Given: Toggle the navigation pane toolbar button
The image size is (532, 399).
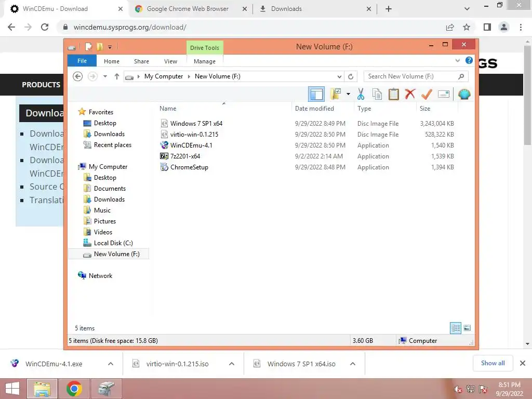Looking at the screenshot, I should pyautogui.click(x=316, y=94).
